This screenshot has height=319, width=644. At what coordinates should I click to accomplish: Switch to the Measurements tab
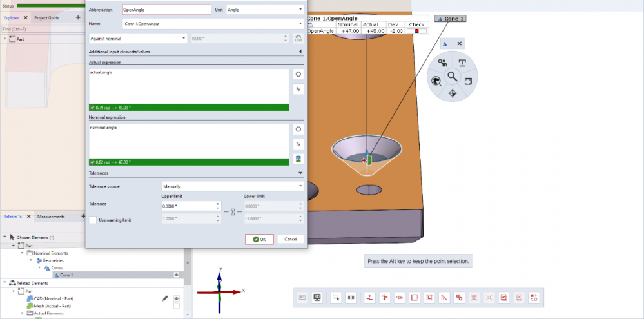point(51,217)
